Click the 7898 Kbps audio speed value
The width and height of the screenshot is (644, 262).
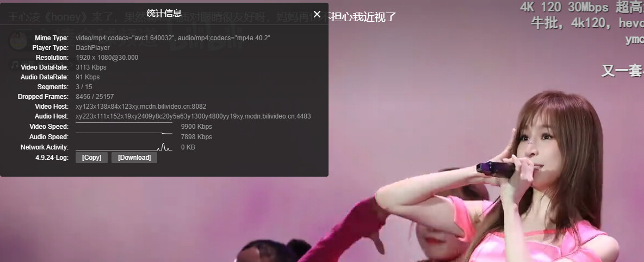tap(197, 137)
